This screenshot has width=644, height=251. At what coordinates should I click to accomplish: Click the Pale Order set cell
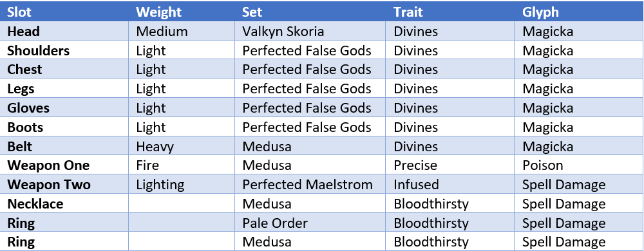click(x=275, y=223)
